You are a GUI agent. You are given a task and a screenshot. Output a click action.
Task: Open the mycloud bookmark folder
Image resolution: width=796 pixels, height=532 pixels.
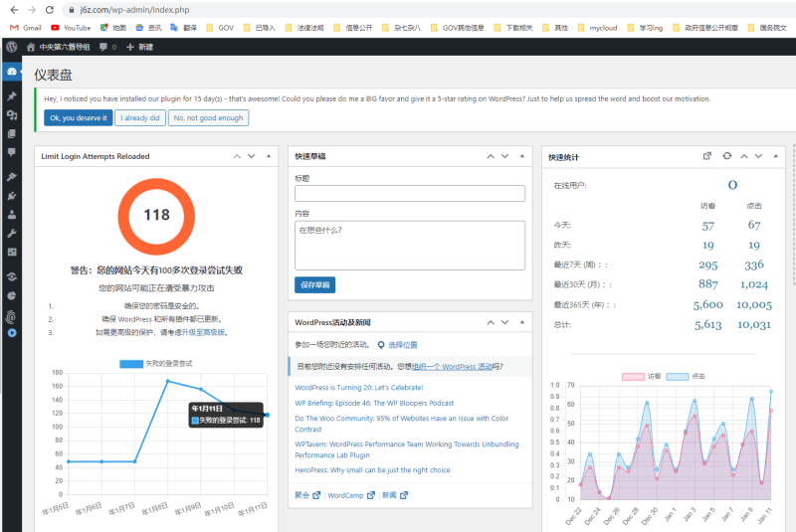[x=598, y=28]
